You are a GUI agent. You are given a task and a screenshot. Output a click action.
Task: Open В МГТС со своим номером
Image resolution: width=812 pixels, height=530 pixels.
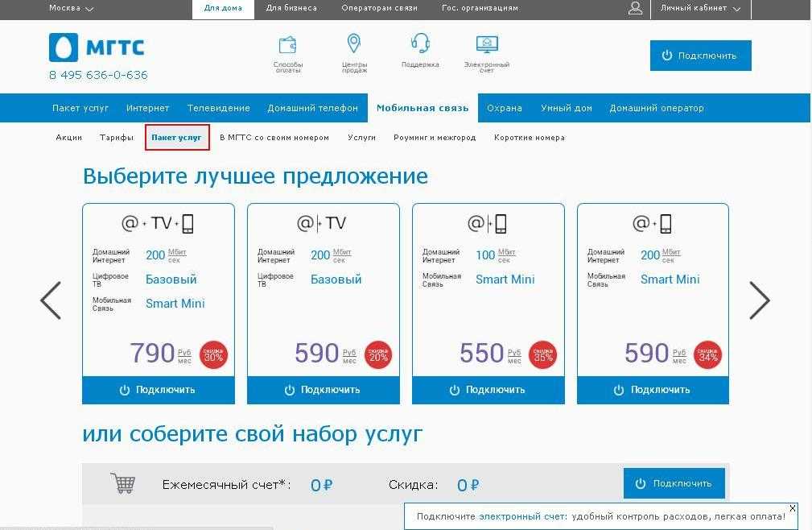click(274, 138)
